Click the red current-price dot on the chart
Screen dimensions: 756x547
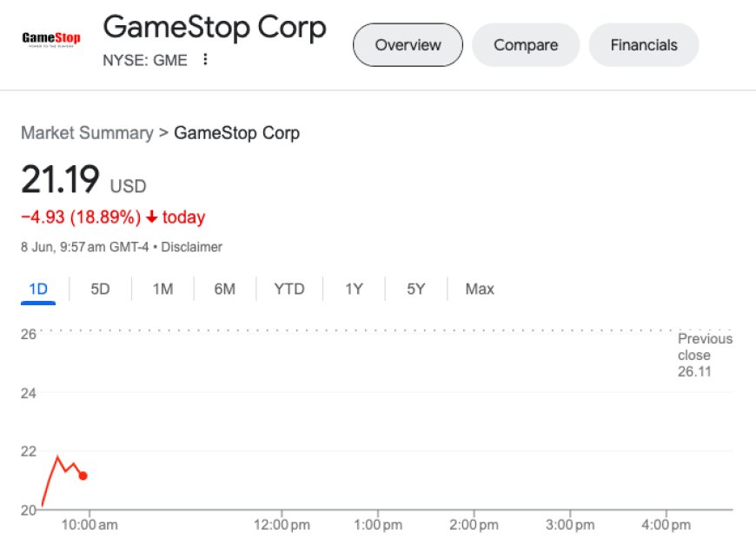[x=83, y=476]
